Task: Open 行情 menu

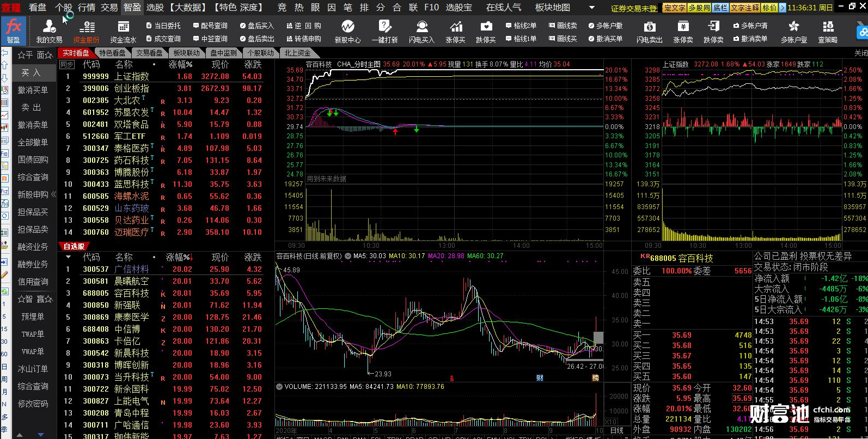Action: click(x=87, y=7)
